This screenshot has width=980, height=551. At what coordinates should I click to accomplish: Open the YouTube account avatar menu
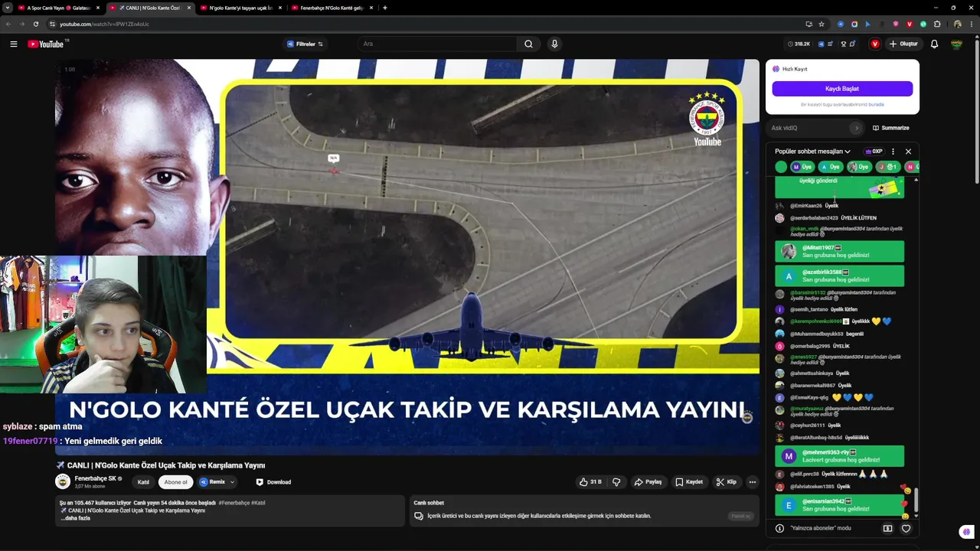[x=956, y=44]
